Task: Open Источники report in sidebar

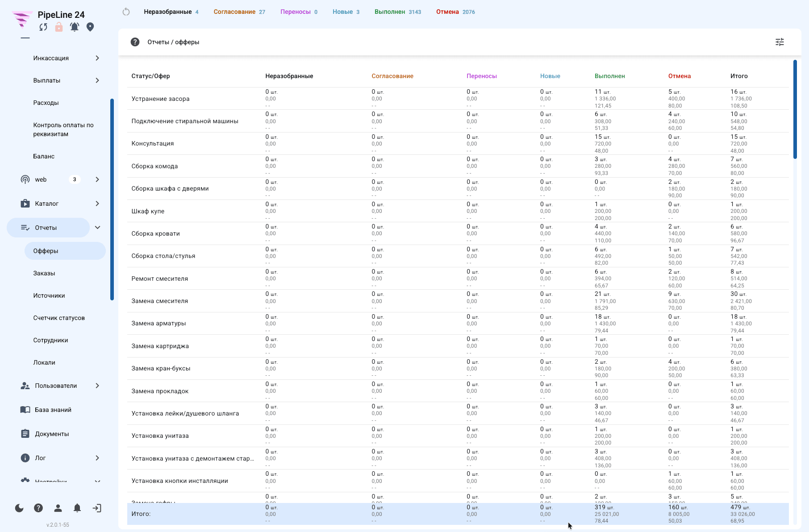Action: click(x=49, y=295)
